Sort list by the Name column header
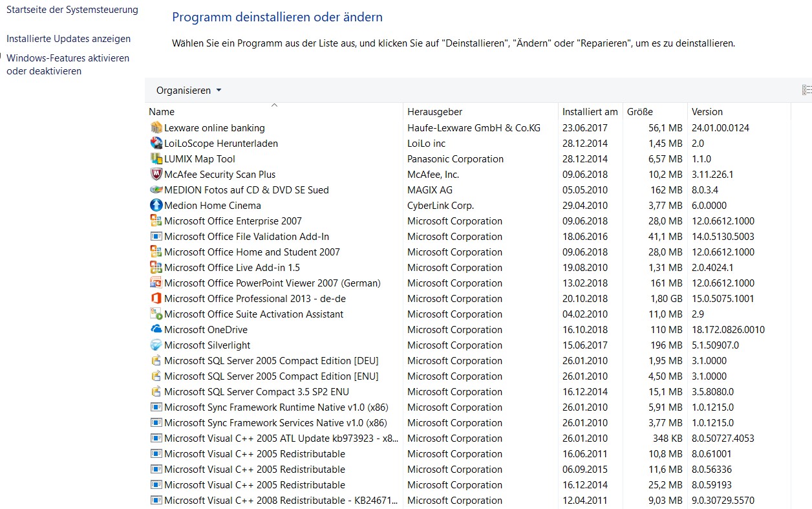The width and height of the screenshot is (812, 509). (274, 111)
